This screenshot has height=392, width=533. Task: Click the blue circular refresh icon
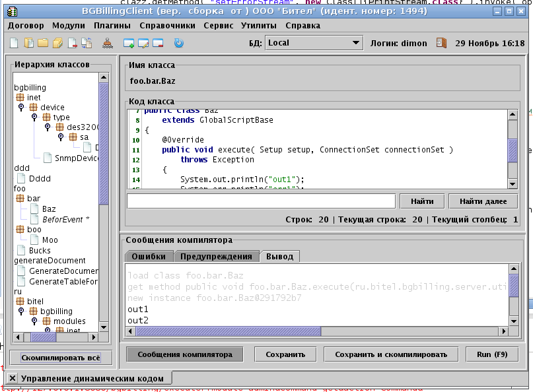pos(178,44)
